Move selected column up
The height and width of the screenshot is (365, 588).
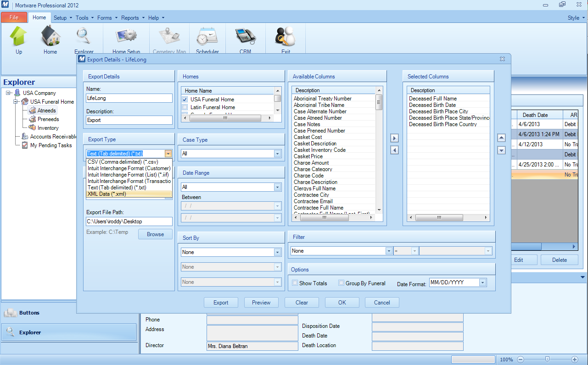click(x=502, y=138)
